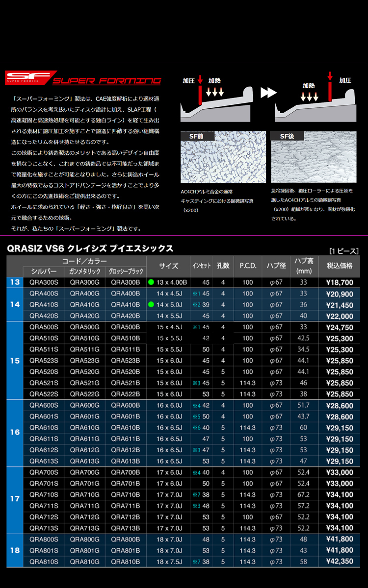
Task: Click code QRA420B
Action: (126, 316)
